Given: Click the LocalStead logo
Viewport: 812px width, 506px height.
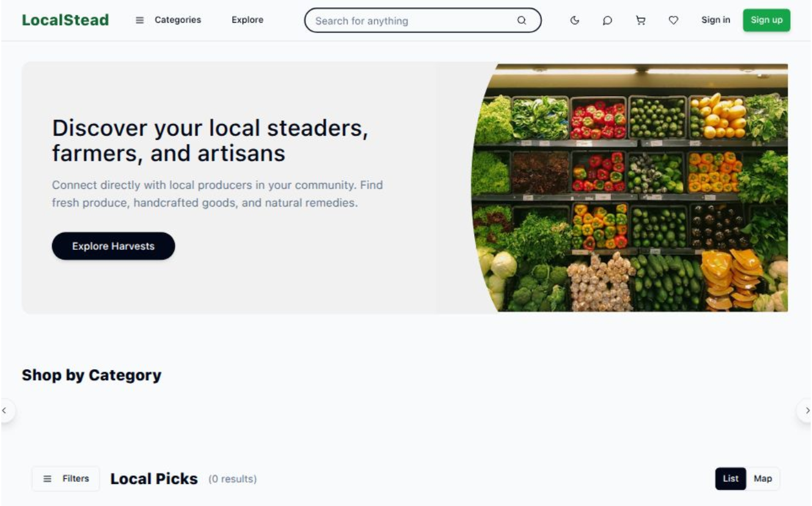Looking at the screenshot, I should point(65,20).
